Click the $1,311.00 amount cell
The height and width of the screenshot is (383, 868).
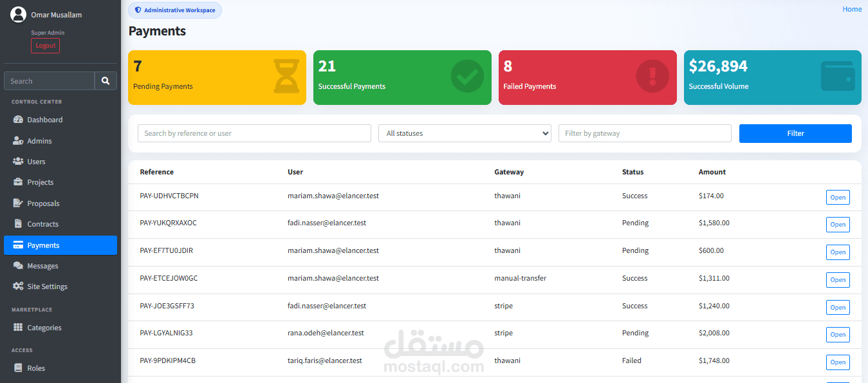(714, 278)
